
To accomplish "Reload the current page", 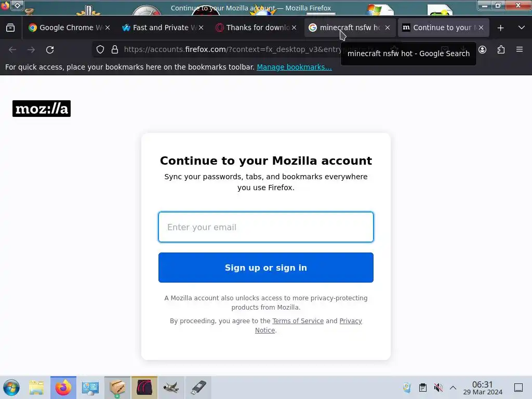I will (50, 49).
